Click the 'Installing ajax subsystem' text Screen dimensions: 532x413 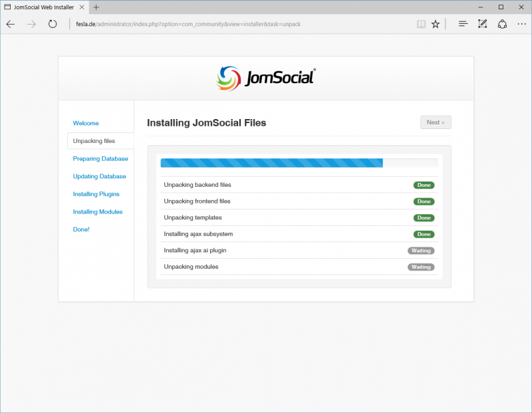click(x=198, y=234)
